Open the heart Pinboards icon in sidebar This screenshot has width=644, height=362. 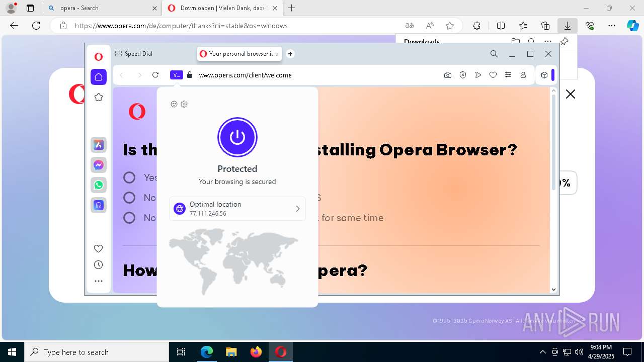coord(99,248)
